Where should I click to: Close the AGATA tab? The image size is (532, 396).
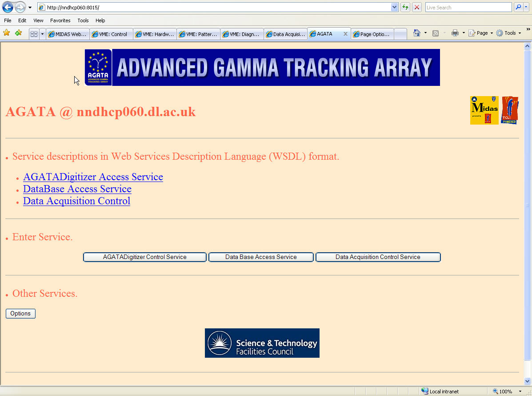point(345,34)
